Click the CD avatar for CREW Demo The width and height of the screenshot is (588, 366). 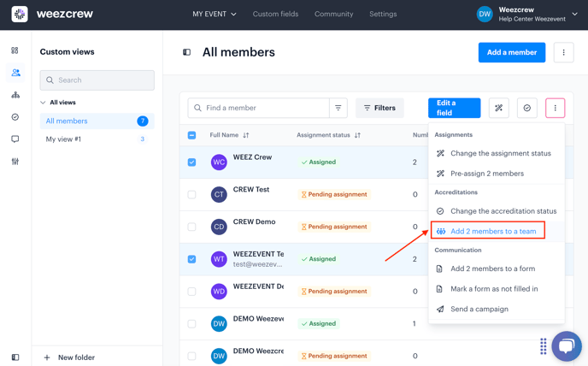tap(219, 227)
